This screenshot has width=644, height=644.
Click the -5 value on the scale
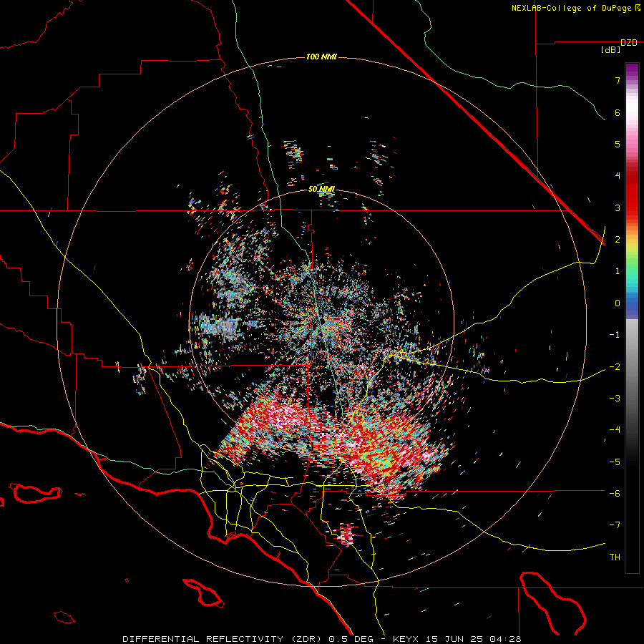pyautogui.click(x=615, y=462)
